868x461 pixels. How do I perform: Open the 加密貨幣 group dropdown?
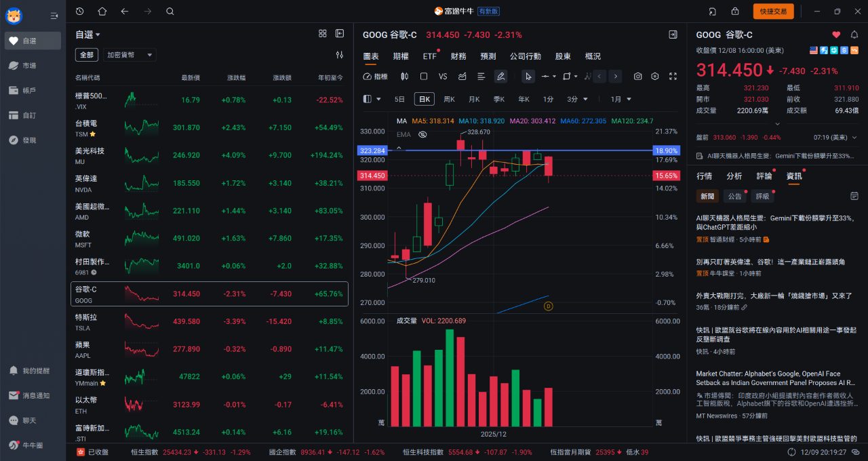pos(129,55)
